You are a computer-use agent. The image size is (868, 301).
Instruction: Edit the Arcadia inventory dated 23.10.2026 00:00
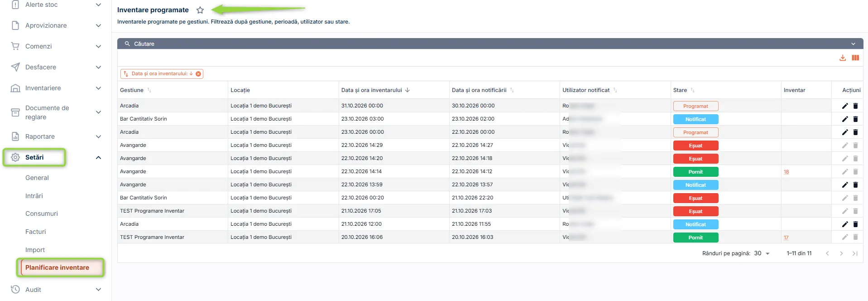click(845, 132)
